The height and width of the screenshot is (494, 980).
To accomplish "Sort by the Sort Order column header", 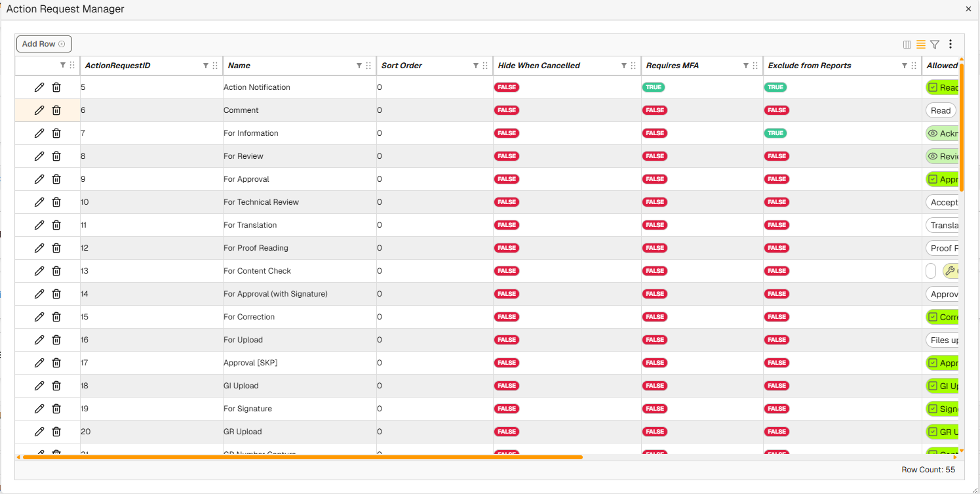I will click(x=402, y=66).
